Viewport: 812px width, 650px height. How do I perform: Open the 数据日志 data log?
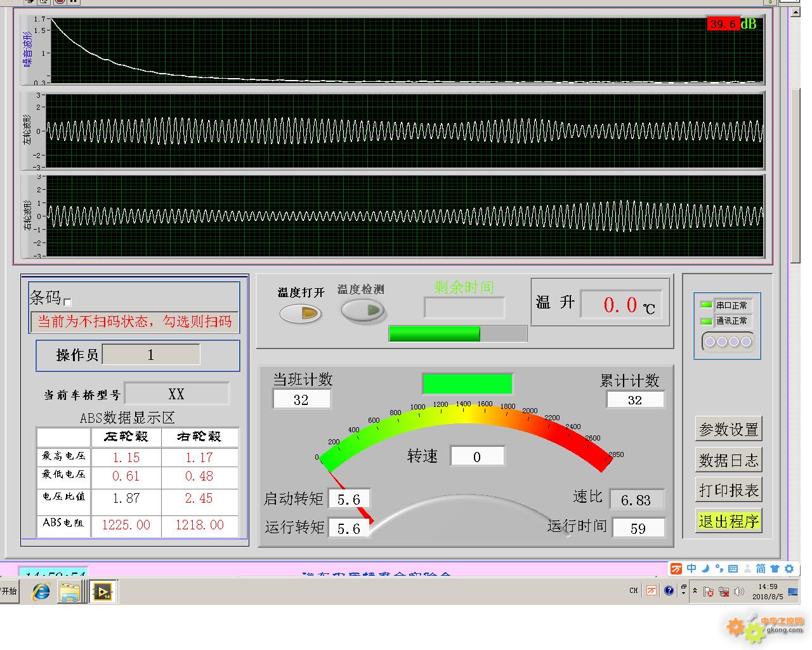pyautogui.click(x=728, y=460)
